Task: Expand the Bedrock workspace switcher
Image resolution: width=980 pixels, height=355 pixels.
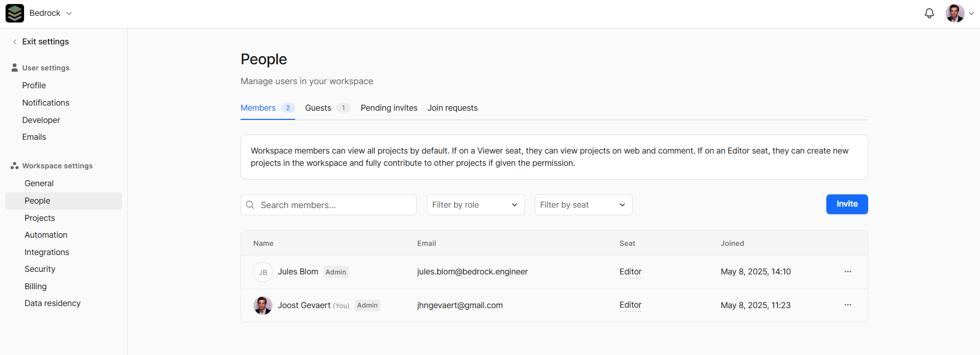Action: click(x=69, y=13)
